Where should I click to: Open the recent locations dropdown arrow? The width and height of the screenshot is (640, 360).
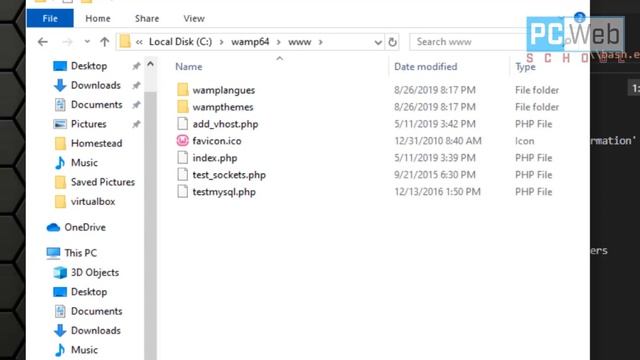tap(87, 42)
